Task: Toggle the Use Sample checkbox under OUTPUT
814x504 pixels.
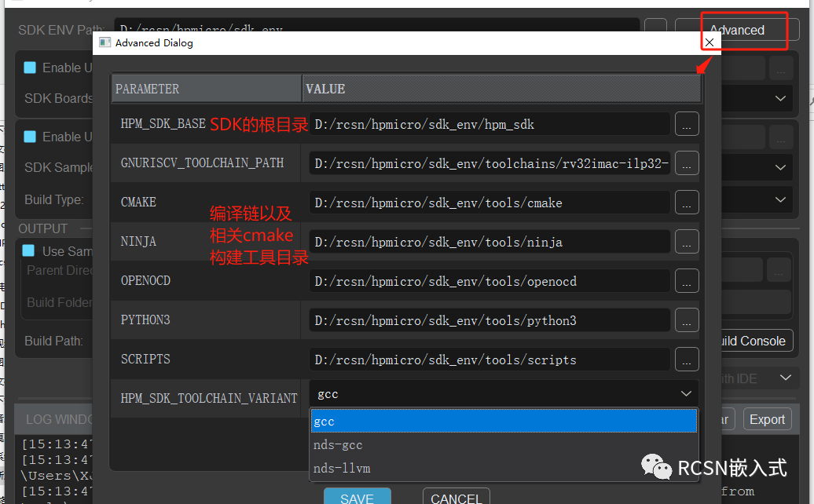Action: pos(30,251)
